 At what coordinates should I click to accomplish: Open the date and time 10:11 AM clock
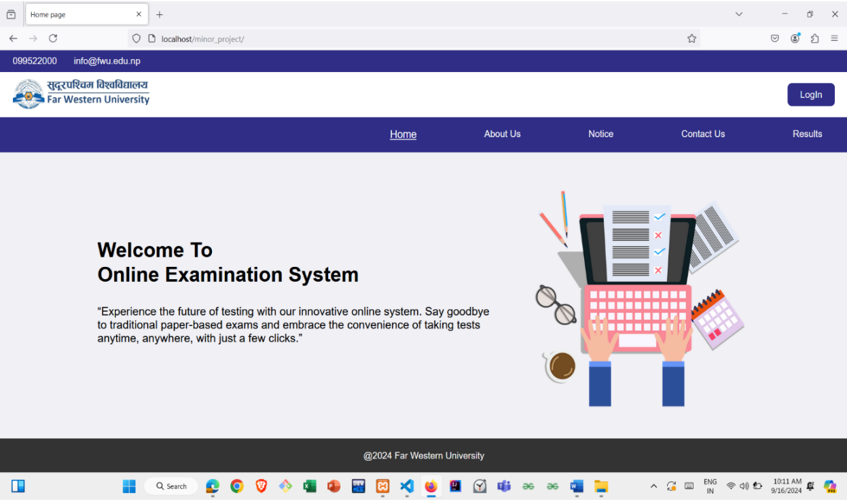tap(787, 486)
